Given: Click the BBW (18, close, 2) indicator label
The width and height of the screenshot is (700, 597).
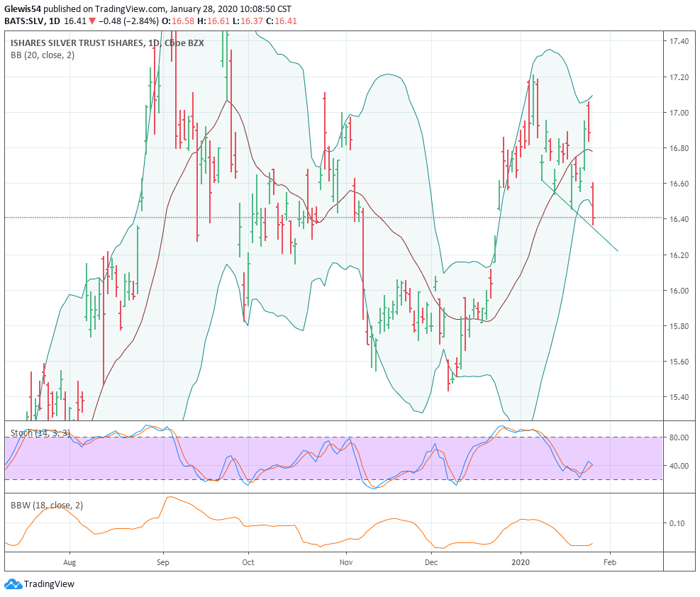Looking at the screenshot, I should click(x=46, y=505).
